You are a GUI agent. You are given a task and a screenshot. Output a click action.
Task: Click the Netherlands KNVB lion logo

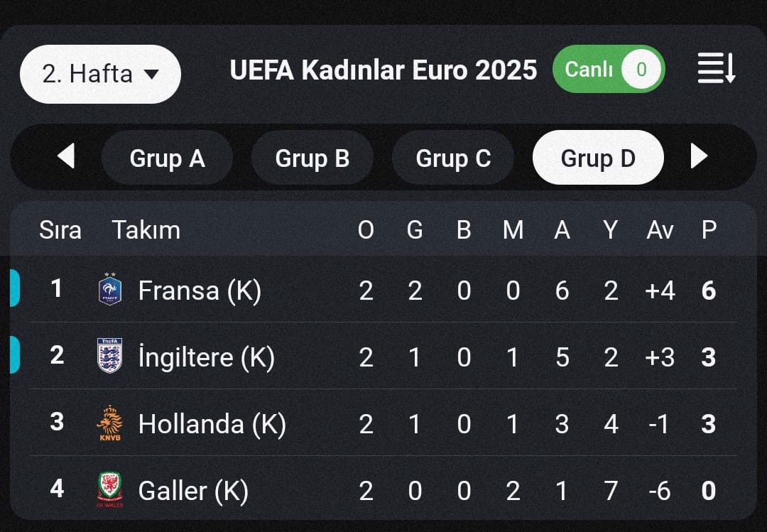click(x=110, y=423)
